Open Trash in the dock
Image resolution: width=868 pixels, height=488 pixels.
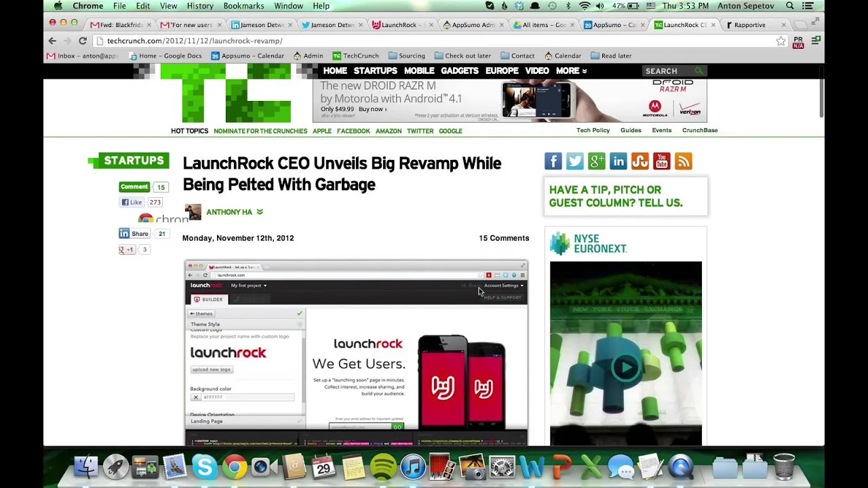(784, 467)
